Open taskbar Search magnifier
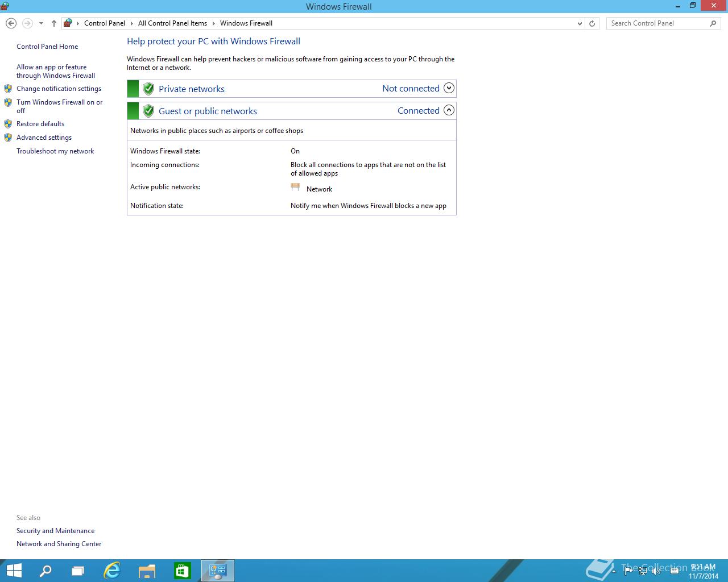 pos(45,571)
